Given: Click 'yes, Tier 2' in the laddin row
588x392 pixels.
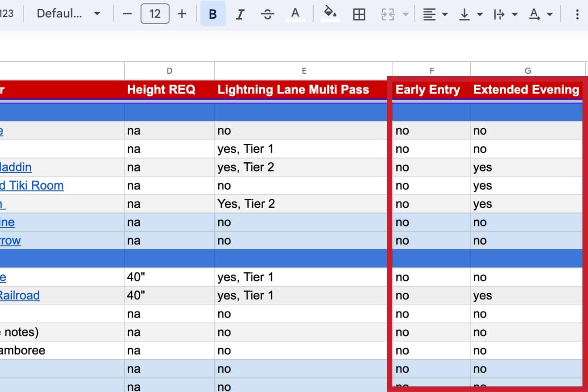Looking at the screenshot, I should point(246,167).
